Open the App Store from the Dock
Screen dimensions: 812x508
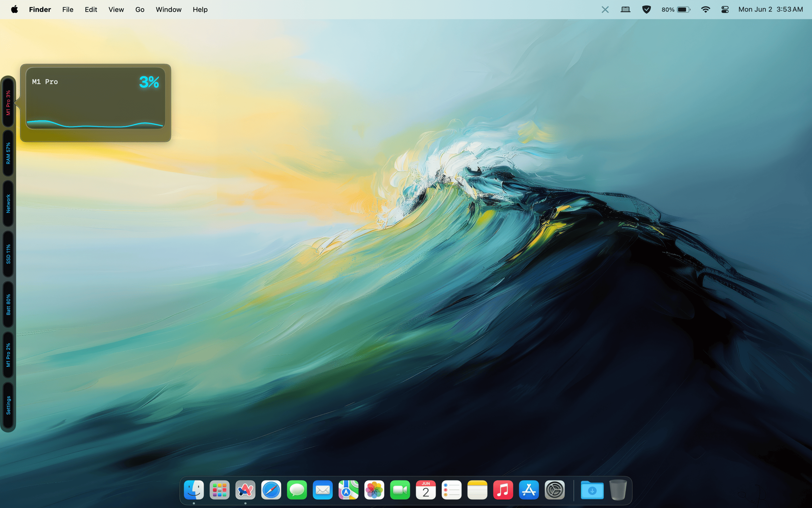tap(529, 490)
